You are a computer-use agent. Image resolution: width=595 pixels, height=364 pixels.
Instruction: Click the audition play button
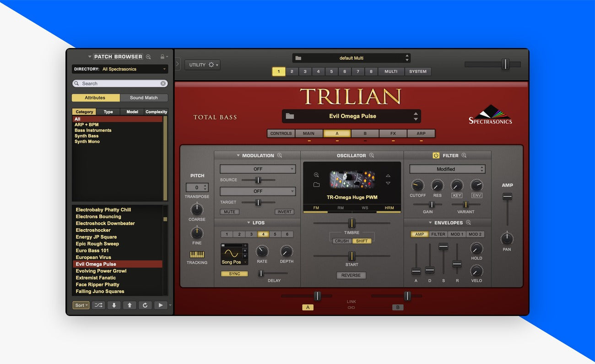pos(160,305)
